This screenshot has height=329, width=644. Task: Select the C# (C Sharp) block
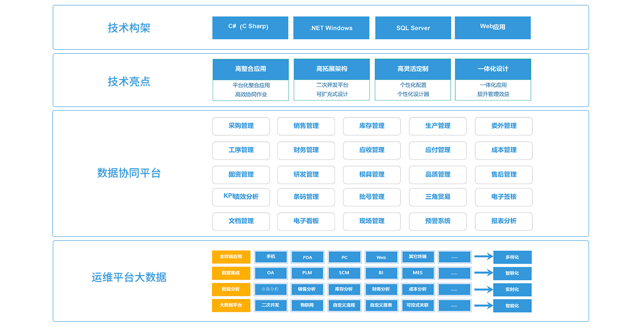pos(250,28)
